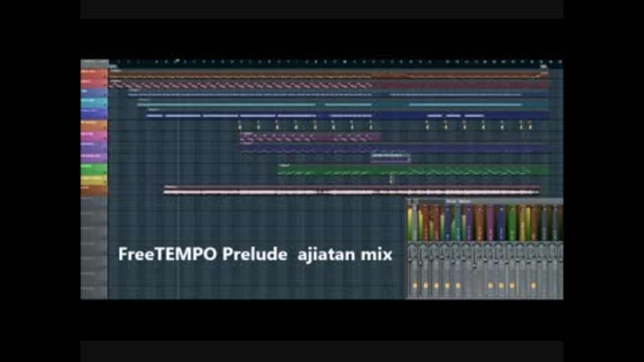644x362 pixels.
Task: Click the lowered fader of orange mixer channel
Action: pos(474,266)
